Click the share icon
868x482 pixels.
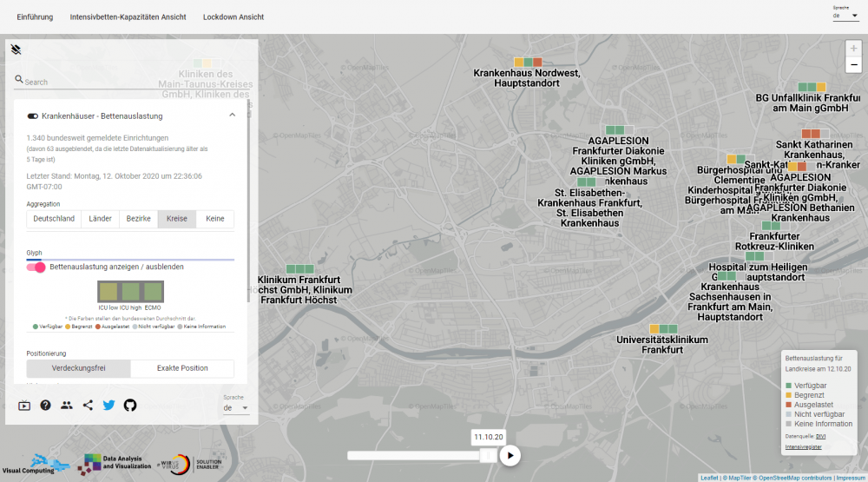click(x=88, y=405)
